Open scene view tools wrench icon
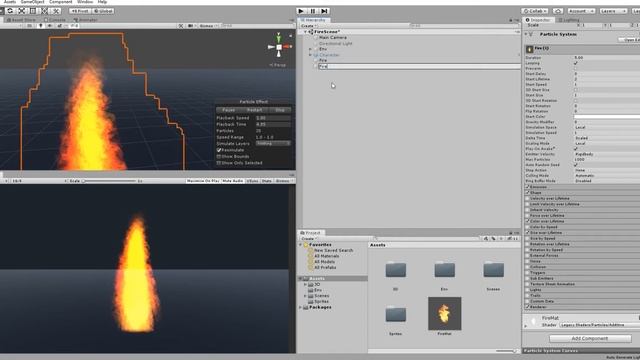Screen dimensions: 640x360 [x=181, y=26]
